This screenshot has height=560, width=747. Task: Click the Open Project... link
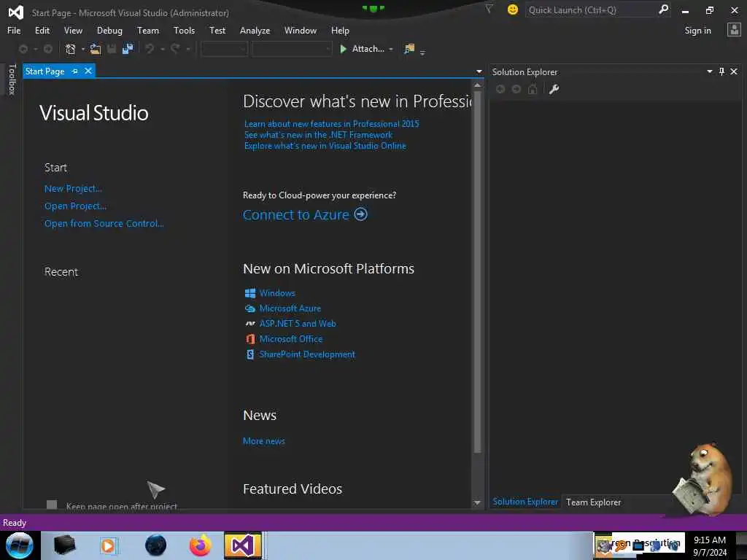point(75,206)
